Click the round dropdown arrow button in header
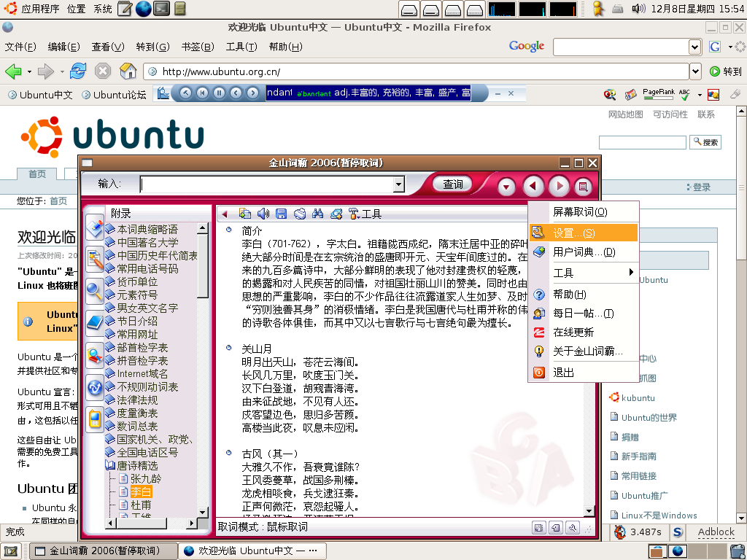The image size is (747, 560). pyautogui.click(x=506, y=186)
